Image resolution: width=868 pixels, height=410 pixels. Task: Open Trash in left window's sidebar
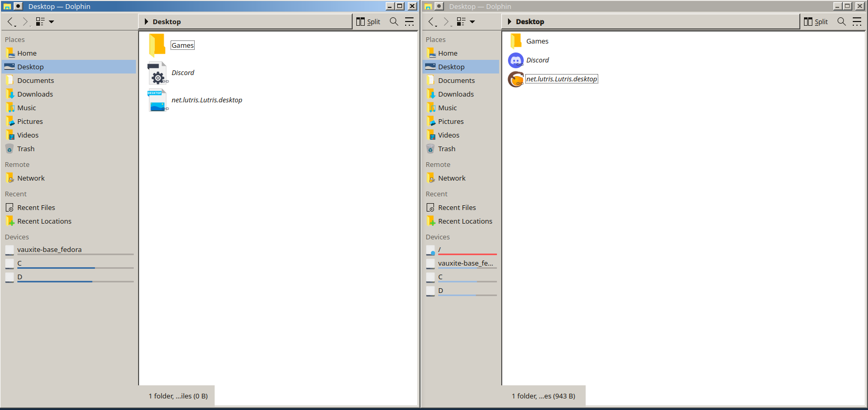click(69, 149)
